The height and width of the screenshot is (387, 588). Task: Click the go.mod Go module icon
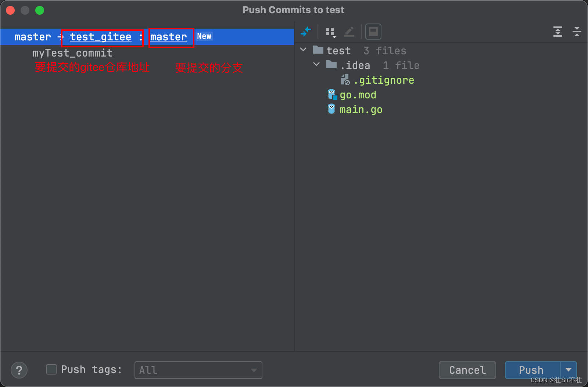point(332,95)
